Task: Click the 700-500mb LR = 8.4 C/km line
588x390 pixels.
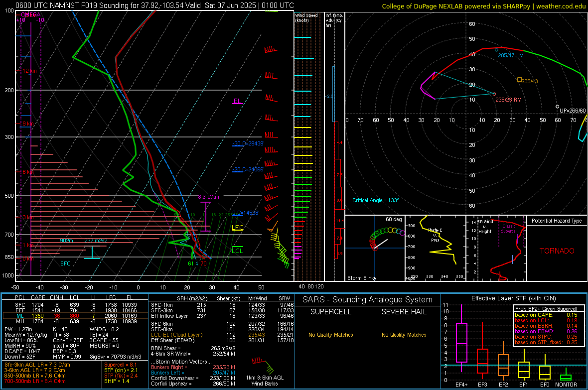Action: [35, 381]
